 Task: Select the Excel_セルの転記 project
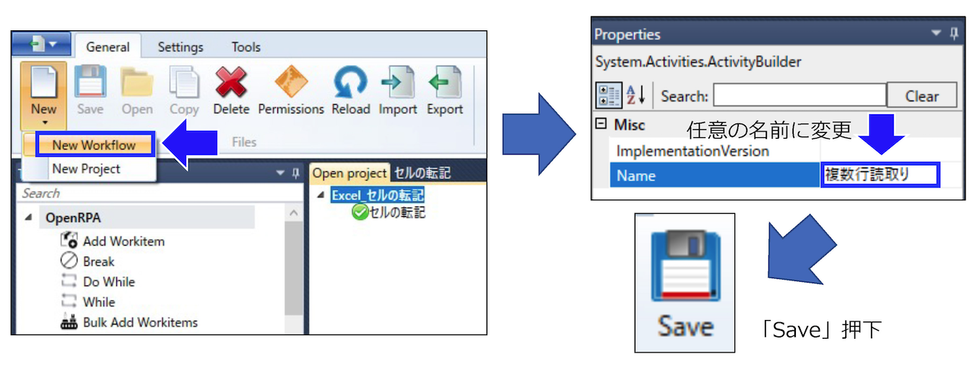(378, 196)
